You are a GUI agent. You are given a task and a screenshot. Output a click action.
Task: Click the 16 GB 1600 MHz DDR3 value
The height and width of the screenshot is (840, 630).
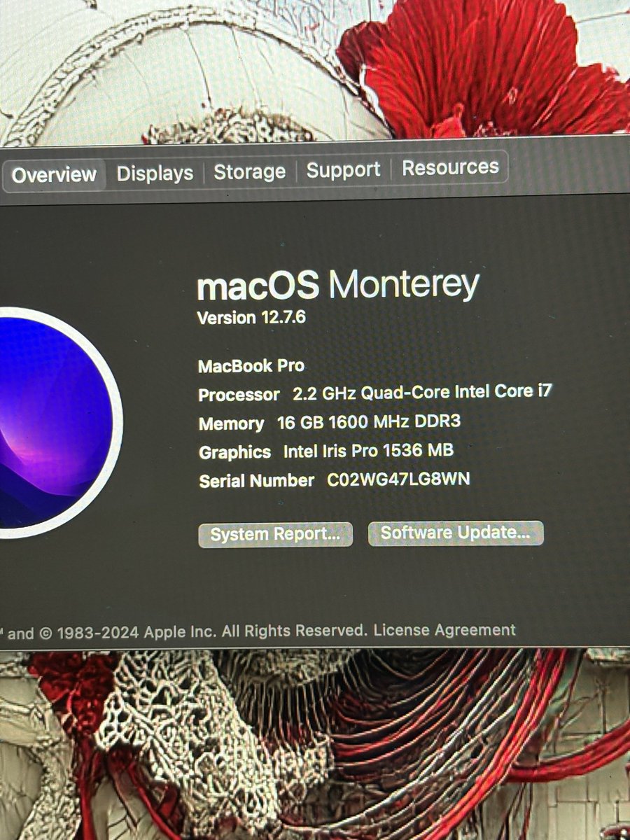368,422
